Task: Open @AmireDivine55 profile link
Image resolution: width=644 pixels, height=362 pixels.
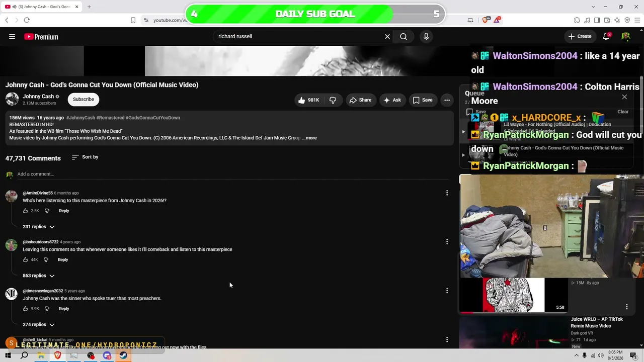Action: tap(37, 193)
